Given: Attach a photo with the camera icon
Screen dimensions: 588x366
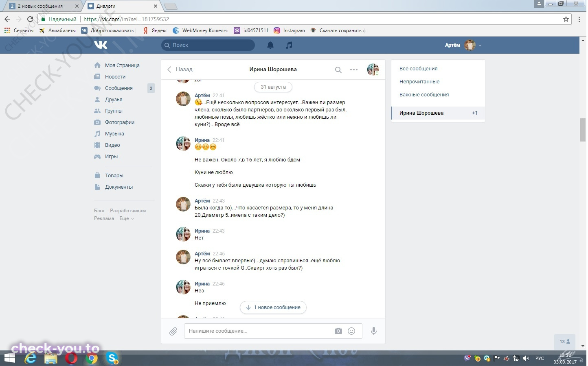Looking at the screenshot, I should pyautogui.click(x=338, y=331).
